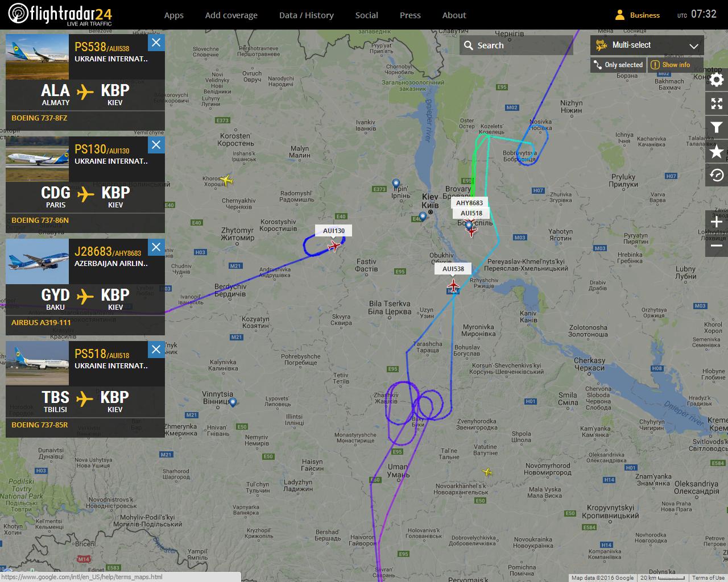Click the yellow plane near Khoroshiv
The width and height of the screenshot is (728, 582).
tap(226, 180)
